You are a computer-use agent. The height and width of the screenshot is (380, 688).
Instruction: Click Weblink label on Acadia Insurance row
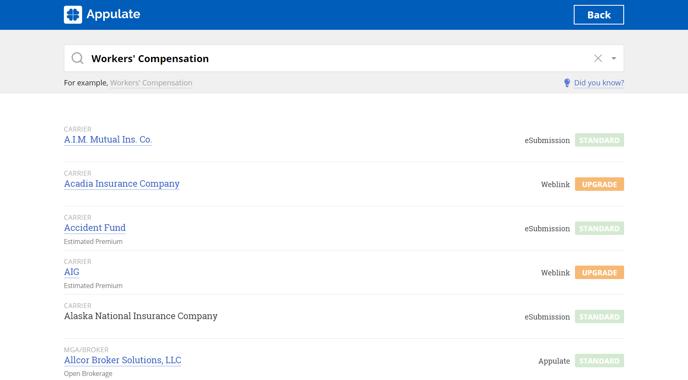pyautogui.click(x=555, y=184)
